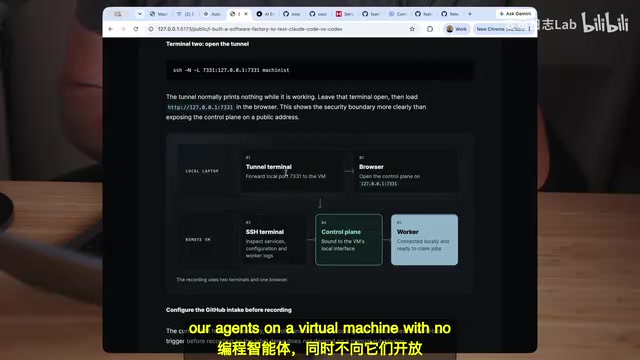Viewport: 640px width, 360px height.
Task: Open the Work profile button
Action: (456, 29)
